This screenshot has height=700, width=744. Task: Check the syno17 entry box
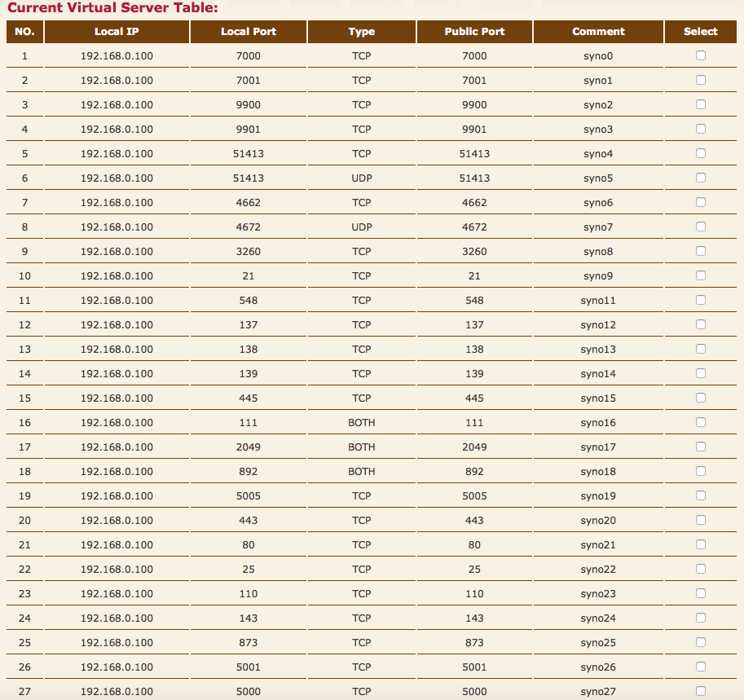pyautogui.click(x=700, y=447)
